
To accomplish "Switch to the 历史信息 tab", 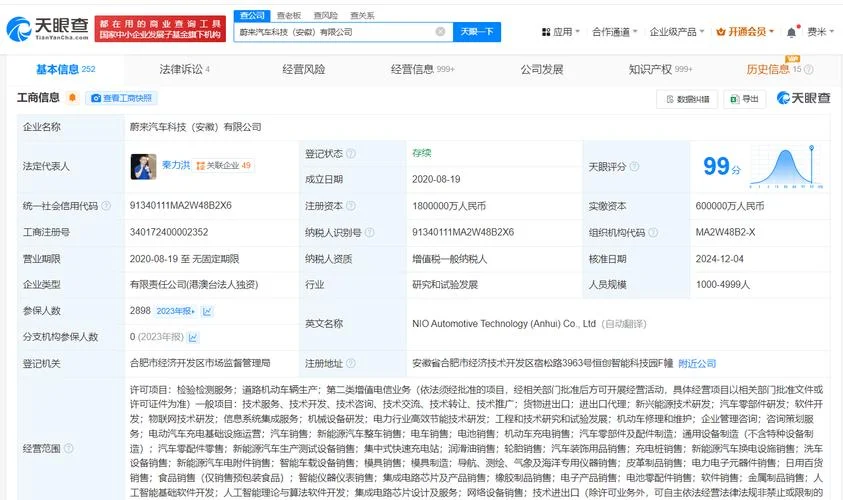I will pyautogui.click(x=774, y=69).
